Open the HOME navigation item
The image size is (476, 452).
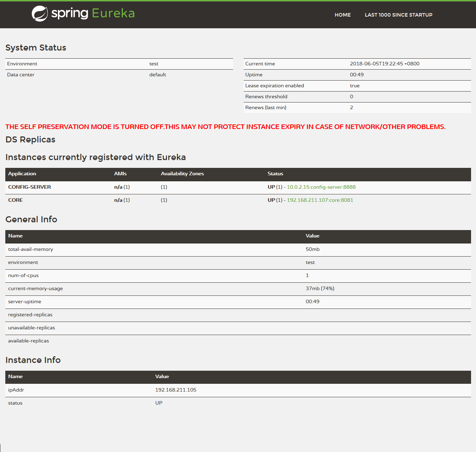(343, 15)
